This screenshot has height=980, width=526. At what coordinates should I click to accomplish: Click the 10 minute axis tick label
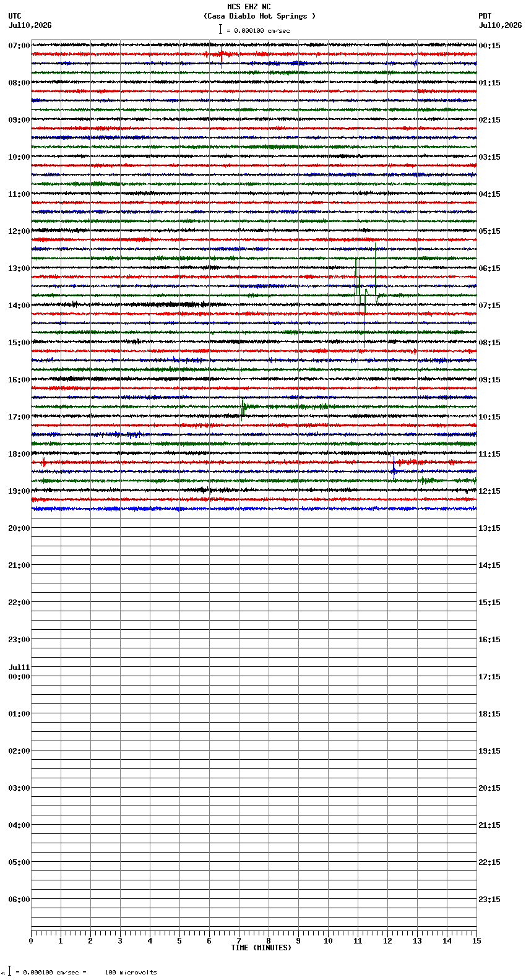point(328,941)
